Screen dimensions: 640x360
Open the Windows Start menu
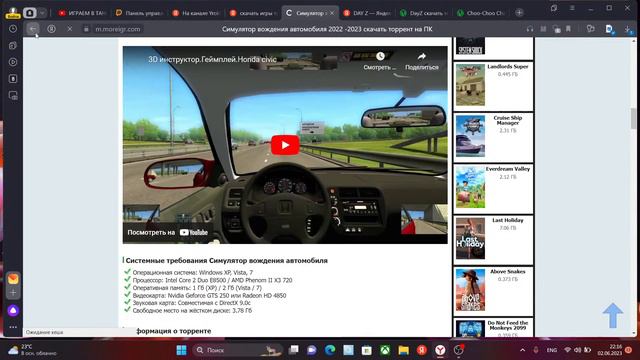pos(181,350)
